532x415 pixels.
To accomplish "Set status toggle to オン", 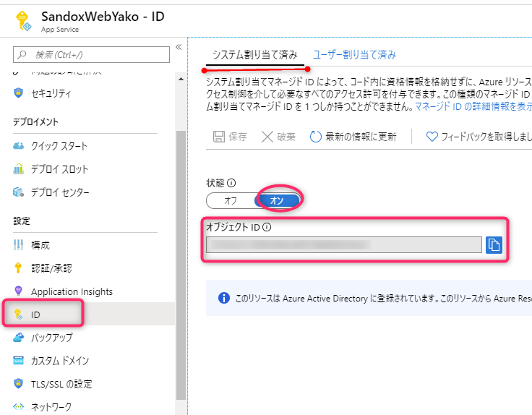I will tap(277, 201).
